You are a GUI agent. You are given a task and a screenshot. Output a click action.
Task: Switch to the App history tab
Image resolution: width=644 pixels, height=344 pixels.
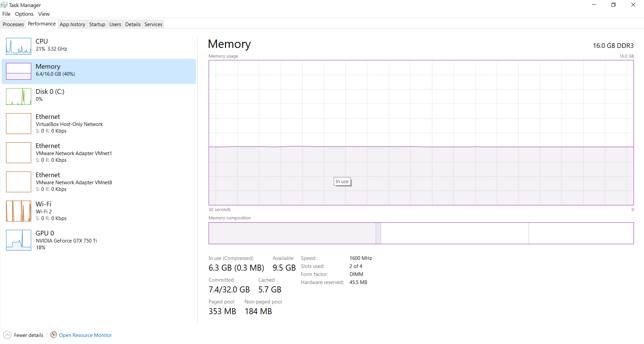click(x=72, y=24)
